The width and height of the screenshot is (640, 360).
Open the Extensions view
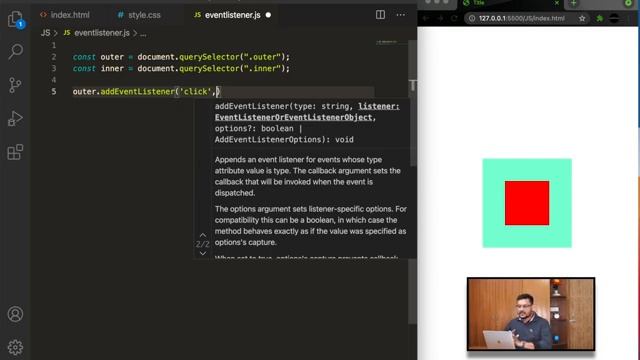[x=15, y=152]
